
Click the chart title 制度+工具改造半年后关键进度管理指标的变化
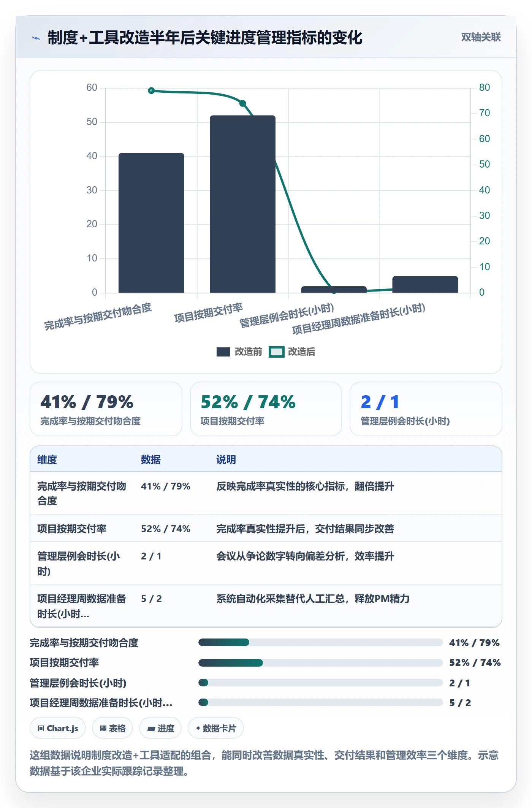click(205, 38)
